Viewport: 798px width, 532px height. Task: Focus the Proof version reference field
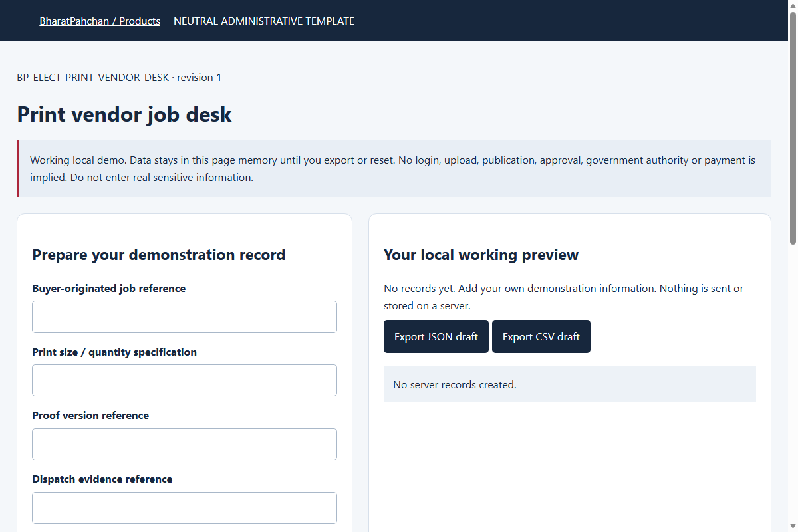tap(184, 444)
